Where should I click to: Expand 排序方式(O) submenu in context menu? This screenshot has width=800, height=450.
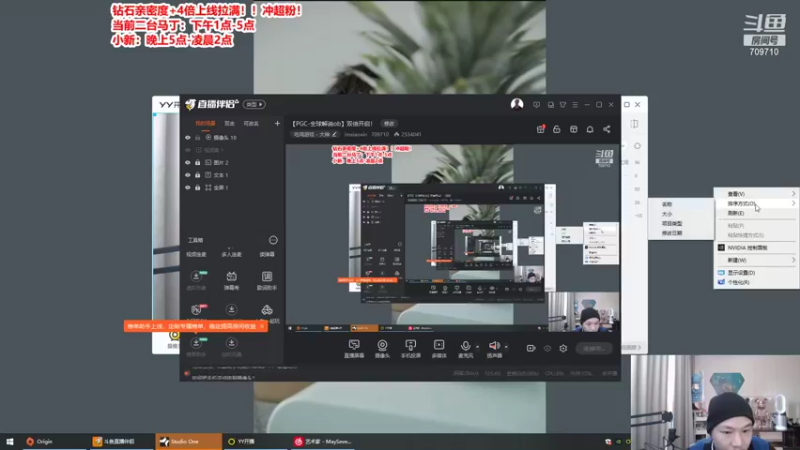click(x=757, y=204)
